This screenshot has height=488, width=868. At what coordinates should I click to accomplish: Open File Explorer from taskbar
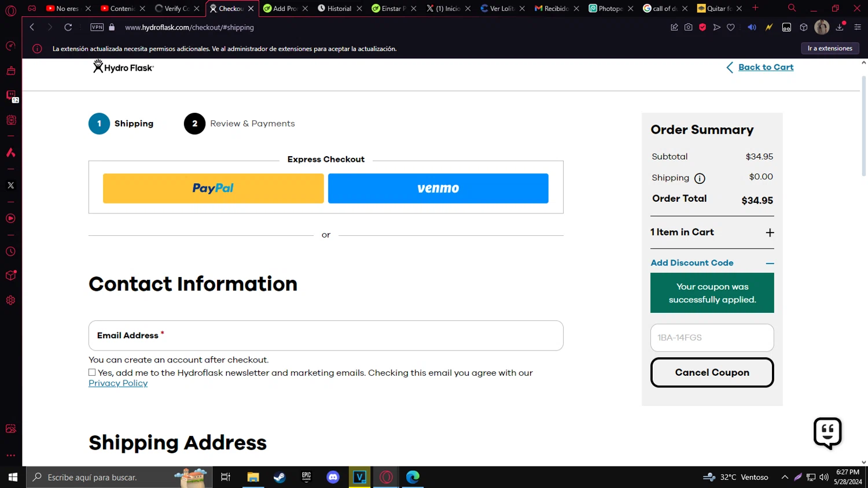(x=253, y=478)
